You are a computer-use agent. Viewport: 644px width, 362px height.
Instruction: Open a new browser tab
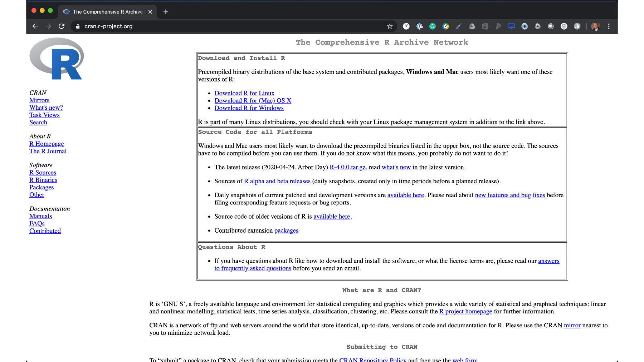click(x=166, y=12)
